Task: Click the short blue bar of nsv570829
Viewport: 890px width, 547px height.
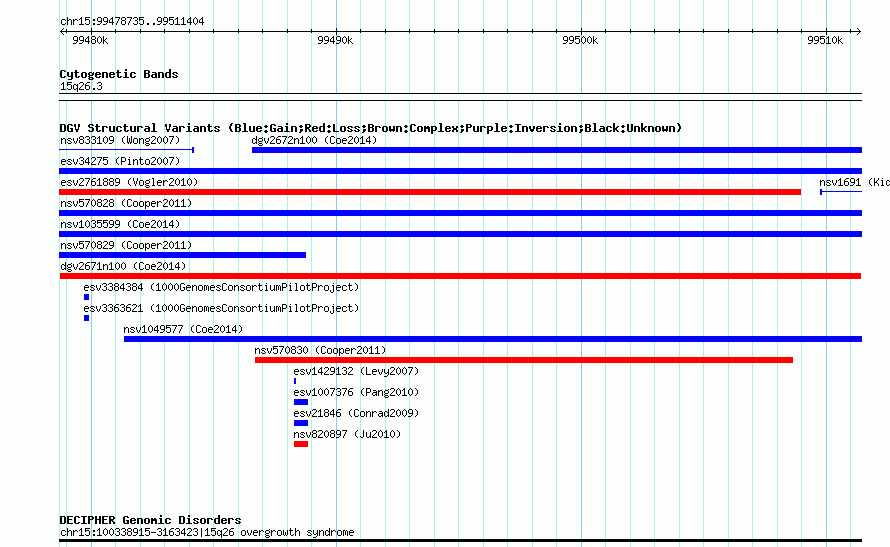Action: click(182, 255)
